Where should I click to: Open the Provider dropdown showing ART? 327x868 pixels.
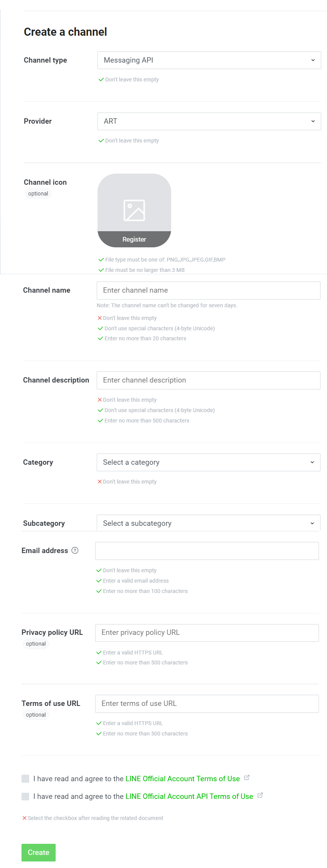click(209, 121)
